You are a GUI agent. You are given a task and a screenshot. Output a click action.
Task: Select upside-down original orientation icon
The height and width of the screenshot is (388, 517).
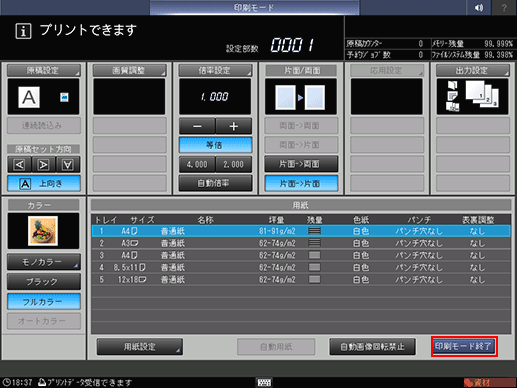[68, 164]
